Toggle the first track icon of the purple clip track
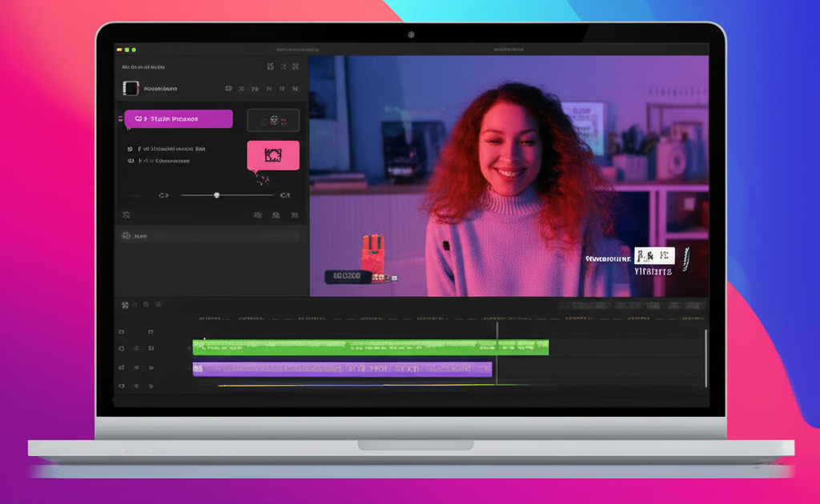The image size is (820, 504). pos(122,368)
